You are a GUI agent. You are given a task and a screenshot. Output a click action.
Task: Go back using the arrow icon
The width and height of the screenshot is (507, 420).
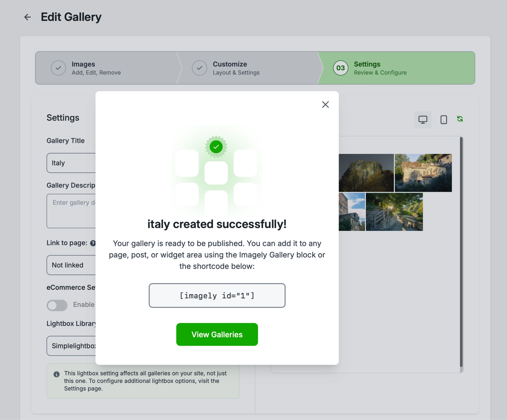27,17
